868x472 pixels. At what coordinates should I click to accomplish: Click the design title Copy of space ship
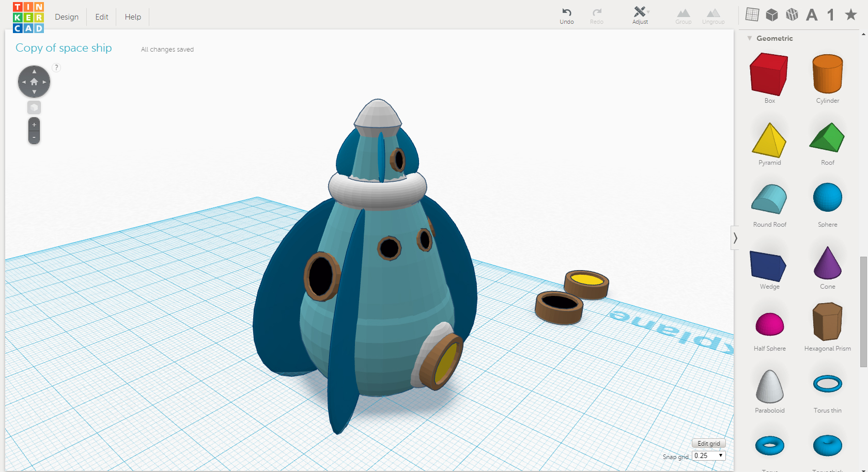pyautogui.click(x=64, y=48)
